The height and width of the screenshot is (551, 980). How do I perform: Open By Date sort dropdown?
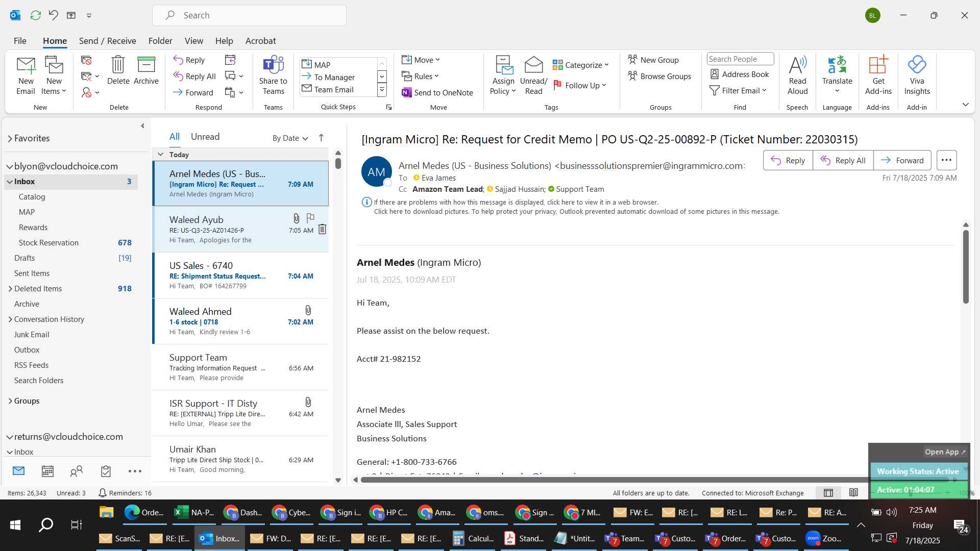[290, 138]
